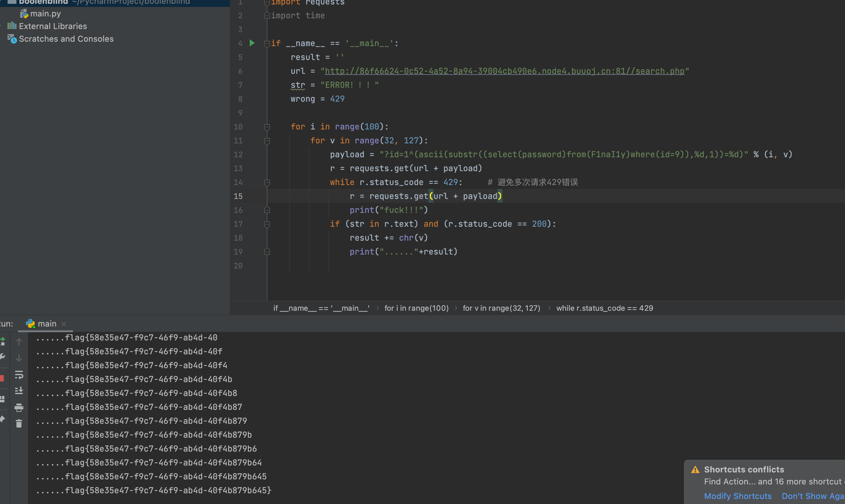Click line number 12 in gutter
Screen dimensions: 845x504
point(238,154)
